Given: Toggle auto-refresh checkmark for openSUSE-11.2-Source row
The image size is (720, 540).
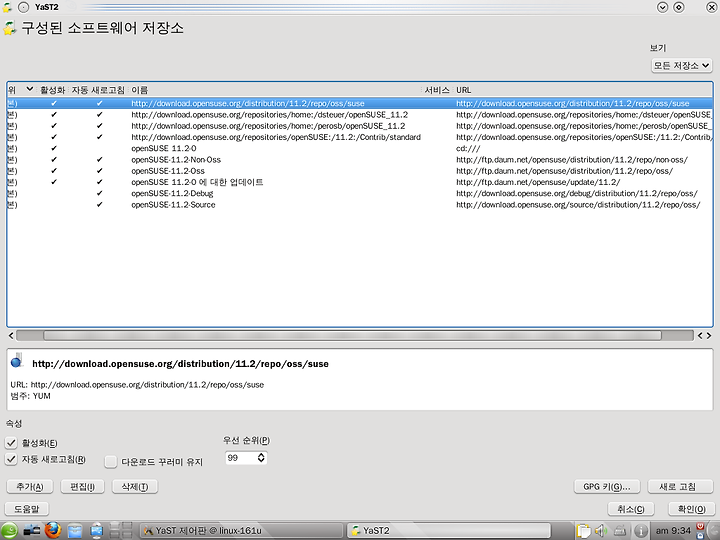Looking at the screenshot, I should [x=99, y=204].
